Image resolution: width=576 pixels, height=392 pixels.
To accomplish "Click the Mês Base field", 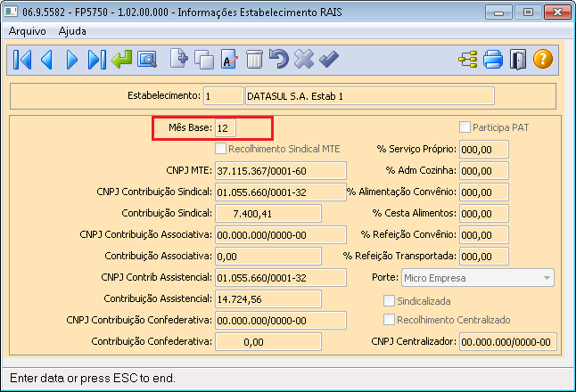I will click(226, 128).
